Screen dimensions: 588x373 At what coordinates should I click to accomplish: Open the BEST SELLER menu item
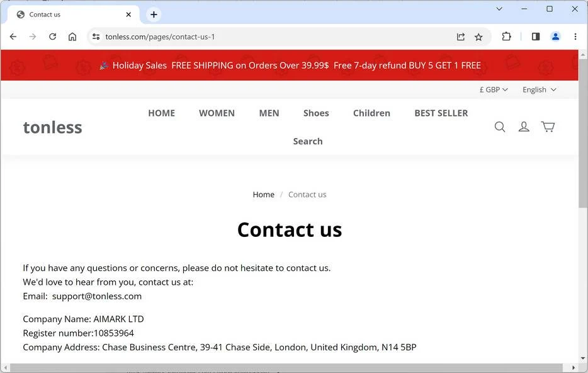coord(441,113)
